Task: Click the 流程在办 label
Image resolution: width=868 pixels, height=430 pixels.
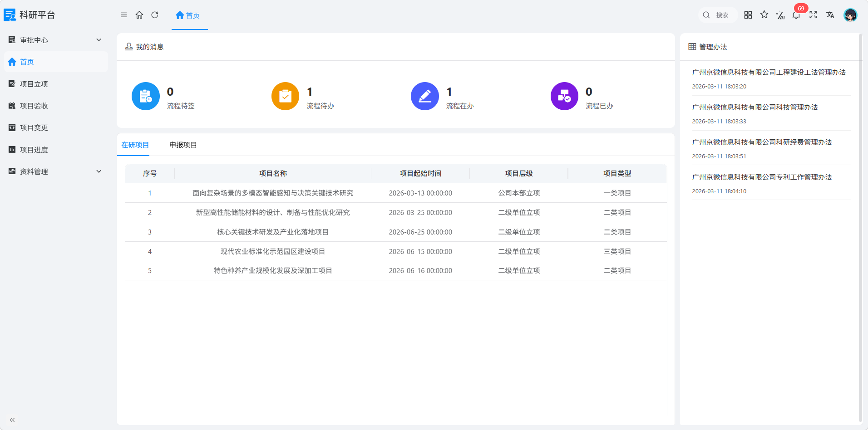Action: click(460, 106)
